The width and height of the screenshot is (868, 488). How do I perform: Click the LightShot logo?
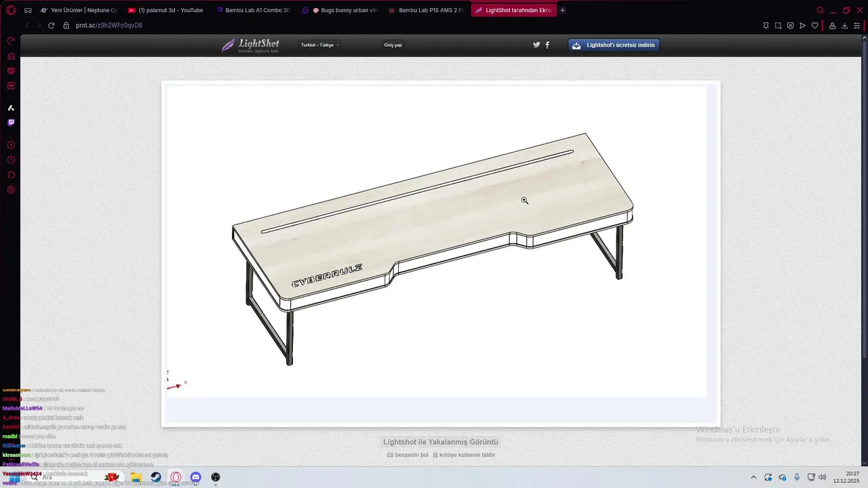[x=250, y=45]
